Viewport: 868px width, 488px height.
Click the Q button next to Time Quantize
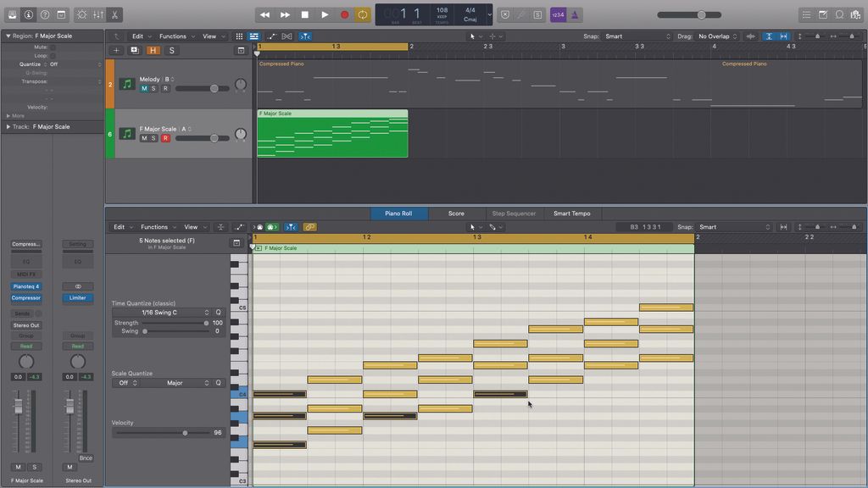click(218, 312)
